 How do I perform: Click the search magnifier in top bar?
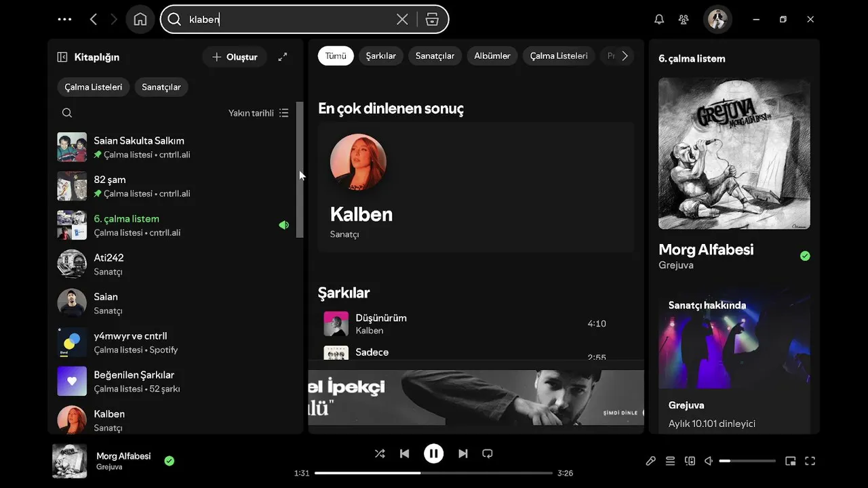point(174,20)
